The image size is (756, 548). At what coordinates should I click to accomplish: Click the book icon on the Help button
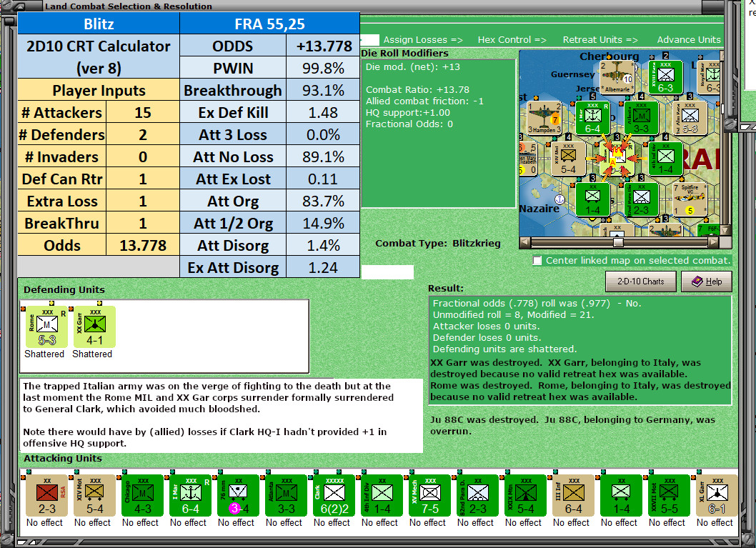tap(697, 282)
